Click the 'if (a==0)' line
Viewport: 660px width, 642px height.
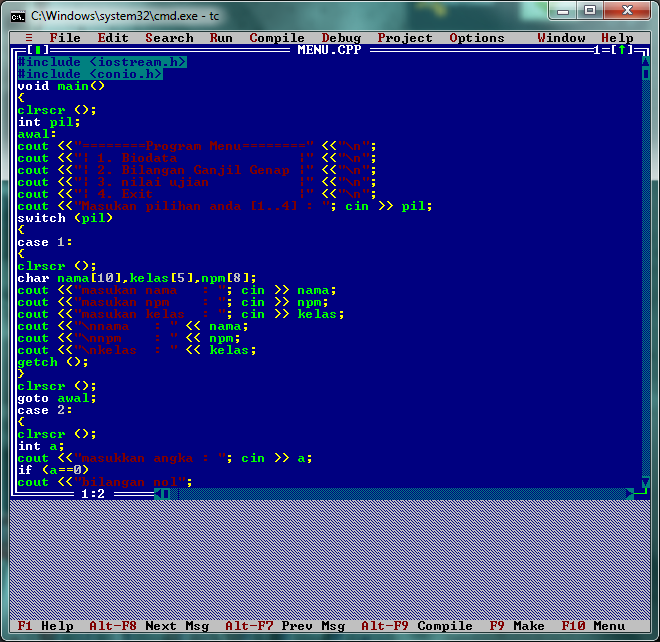pos(53,470)
